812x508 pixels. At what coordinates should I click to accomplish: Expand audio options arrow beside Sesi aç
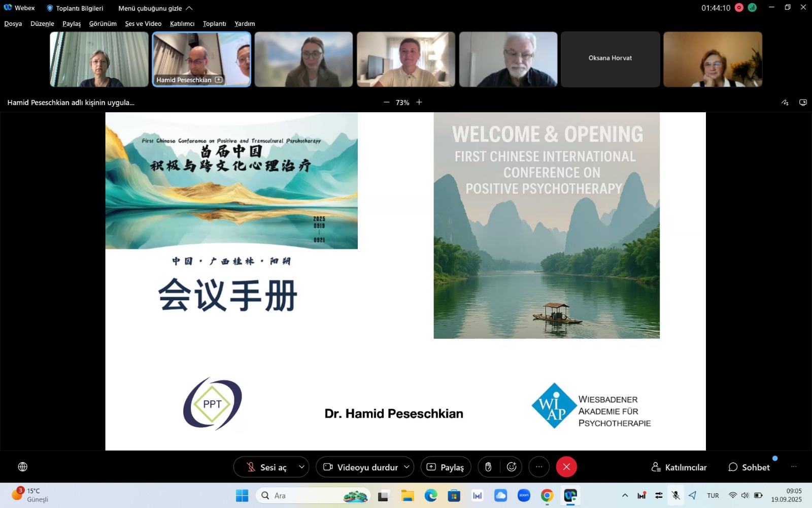(301, 467)
